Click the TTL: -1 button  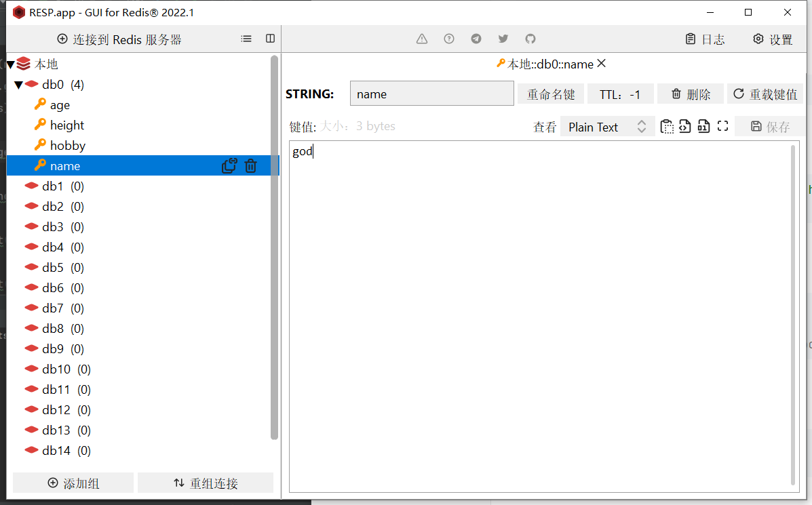coord(621,94)
